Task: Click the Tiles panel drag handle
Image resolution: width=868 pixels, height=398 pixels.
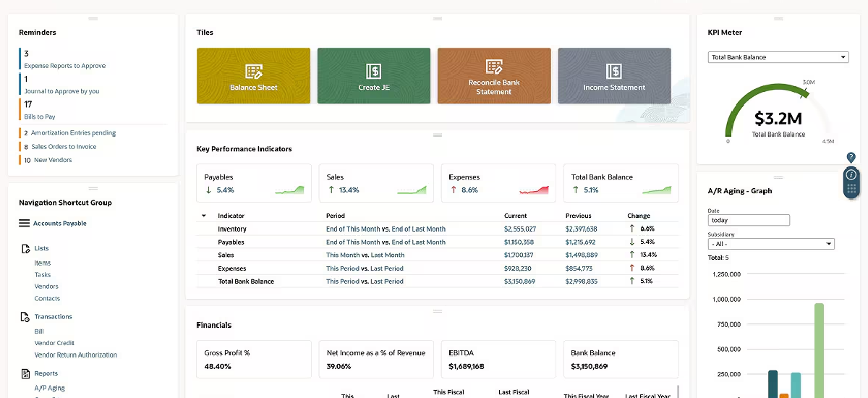Action: (x=437, y=18)
